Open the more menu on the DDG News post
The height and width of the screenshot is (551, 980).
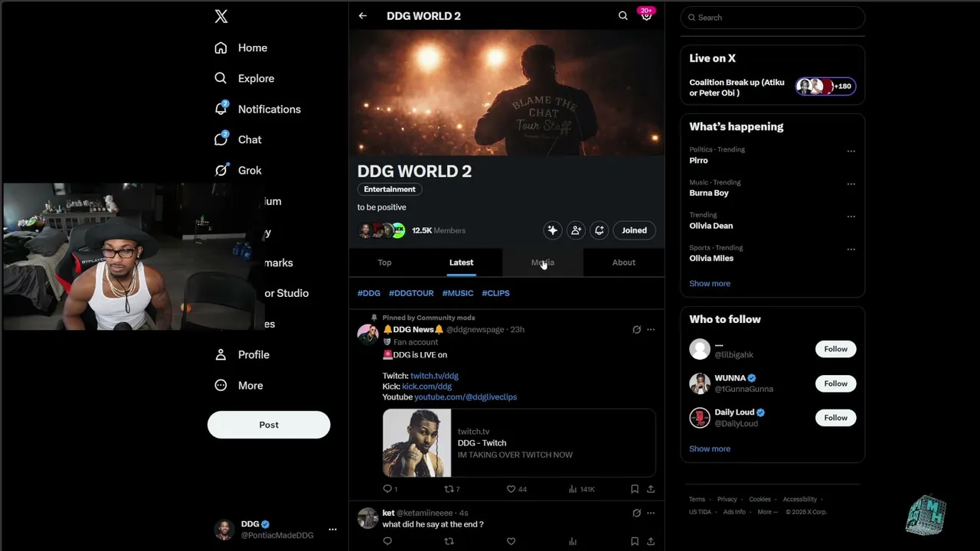[x=651, y=330]
